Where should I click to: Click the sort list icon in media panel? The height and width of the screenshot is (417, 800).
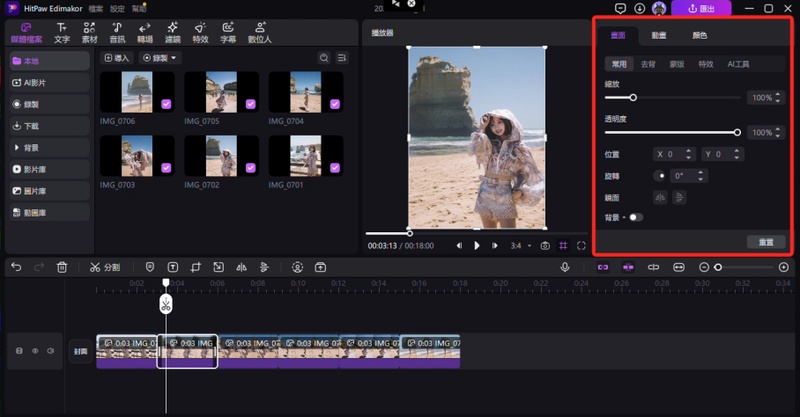342,58
